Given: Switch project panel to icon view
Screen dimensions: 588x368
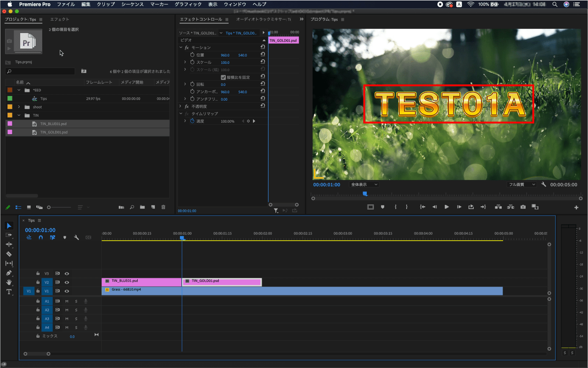Looking at the screenshot, I should pos(29,207).
